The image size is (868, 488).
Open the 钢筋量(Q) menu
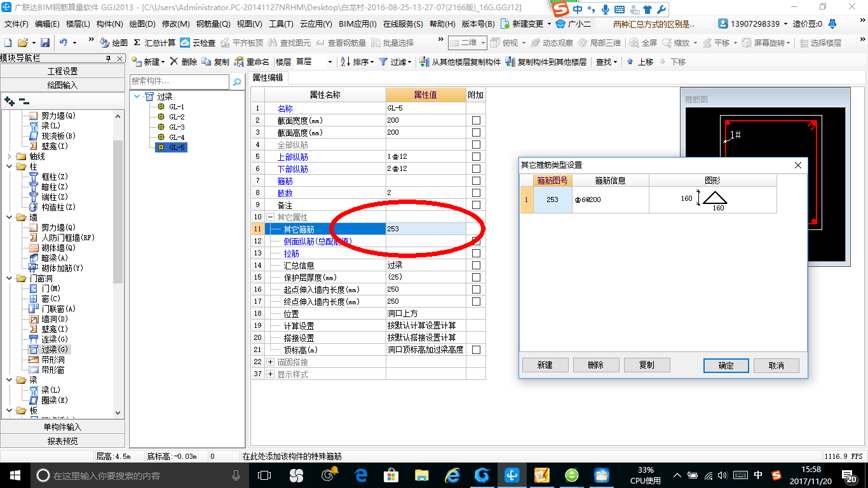pyautogui.click(x=213, y=24)
